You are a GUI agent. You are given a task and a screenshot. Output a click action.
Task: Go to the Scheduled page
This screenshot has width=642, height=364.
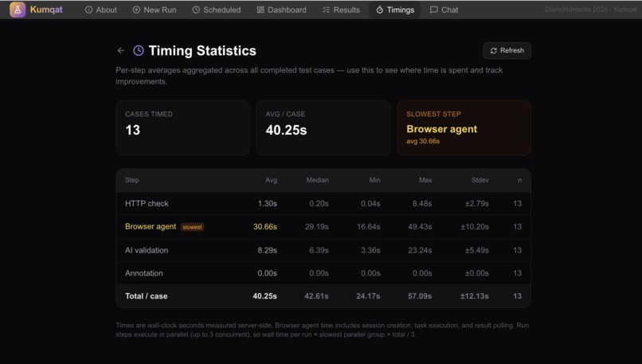pos(217,10)
